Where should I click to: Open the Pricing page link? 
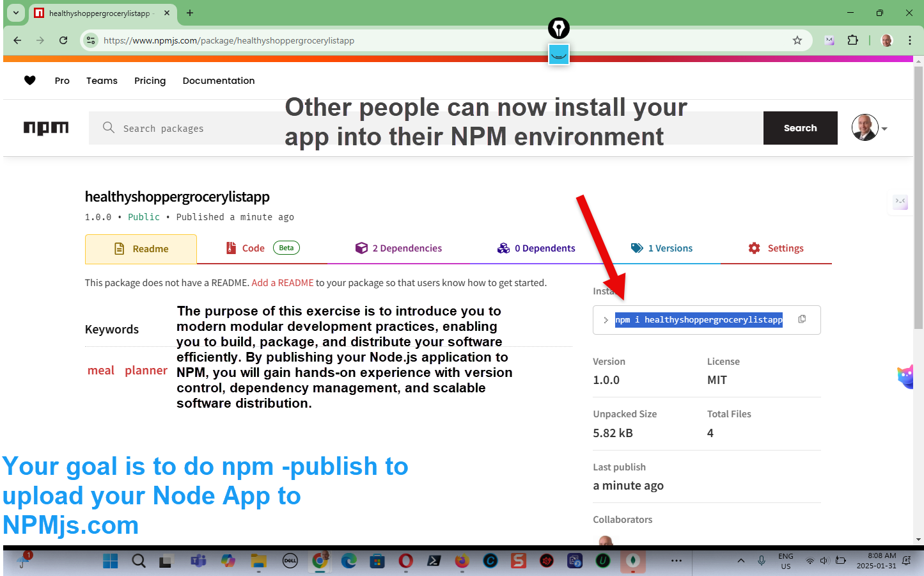[150, 81]
